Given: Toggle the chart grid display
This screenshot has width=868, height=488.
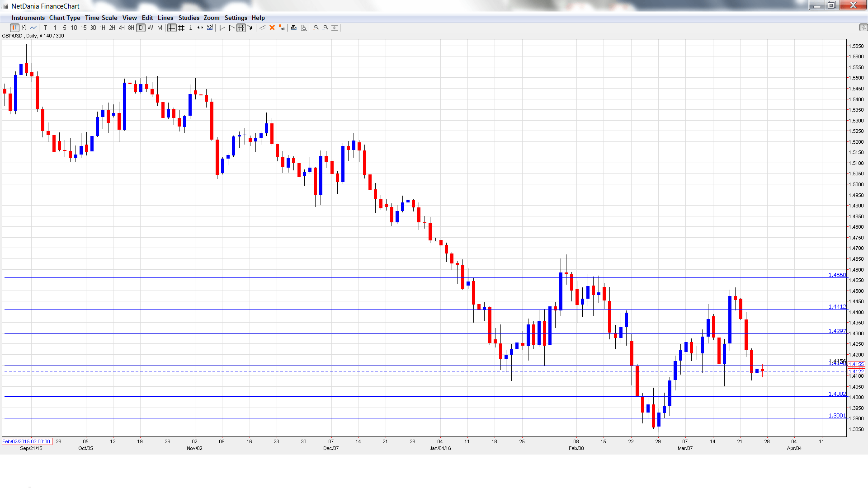Looking at the screenshot, I should coord(181,28).
